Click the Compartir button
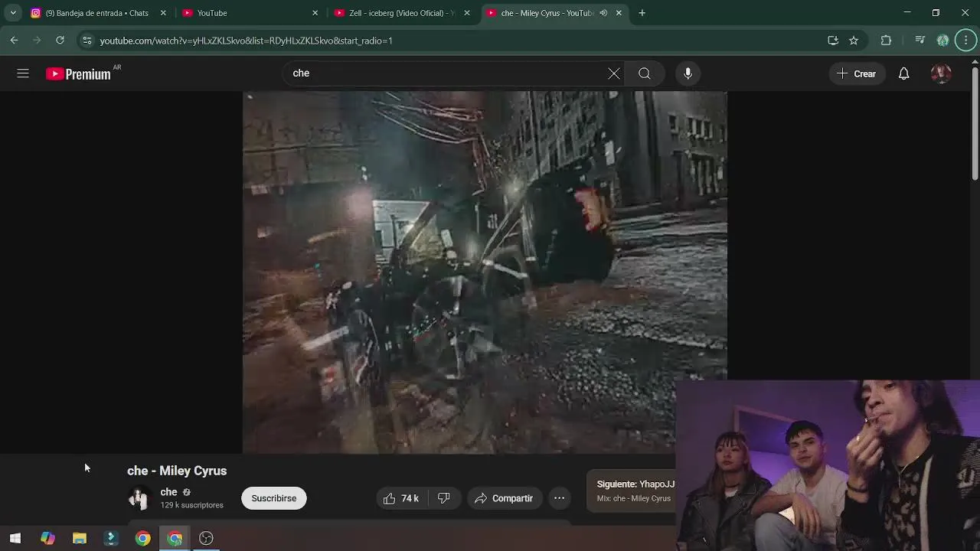The height and width of the screenshot is (551, 980). coord(504,498)
